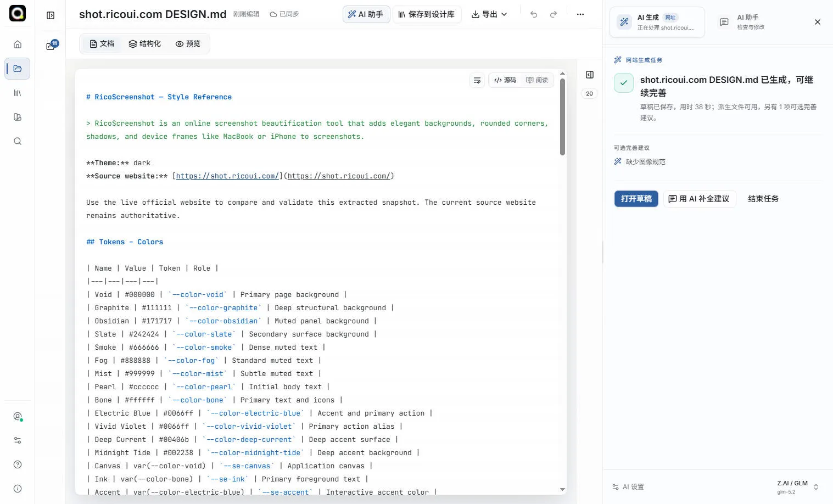Click the 网站生成任务 label
This screenshot has width=833, height=504.
[644, 60]
